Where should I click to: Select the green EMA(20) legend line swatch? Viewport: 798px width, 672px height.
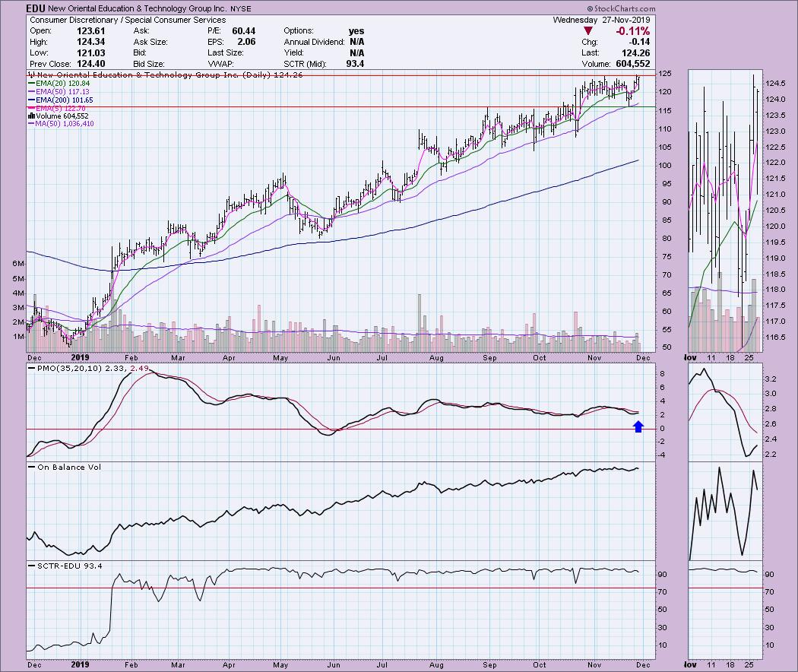pos(32,84)
